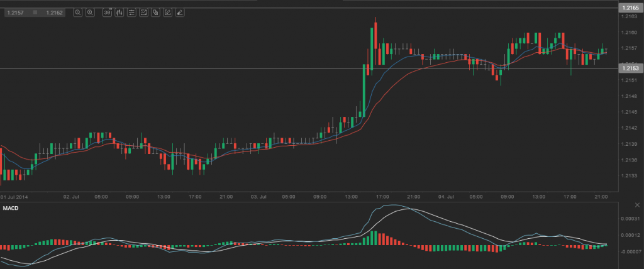This screenshot has width=644, height=269.
Task: Click the 1.2145 price axis value
Action: coord(630,112)
